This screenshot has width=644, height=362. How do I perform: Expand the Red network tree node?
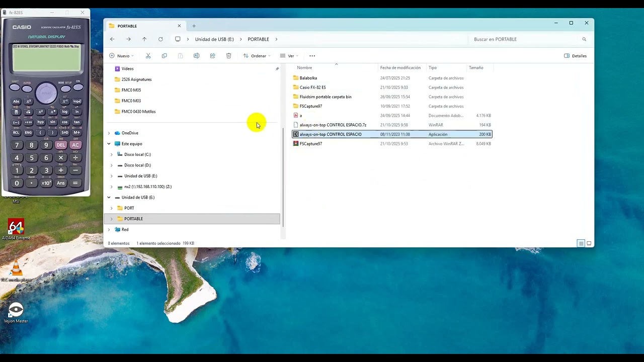point(109,230)
